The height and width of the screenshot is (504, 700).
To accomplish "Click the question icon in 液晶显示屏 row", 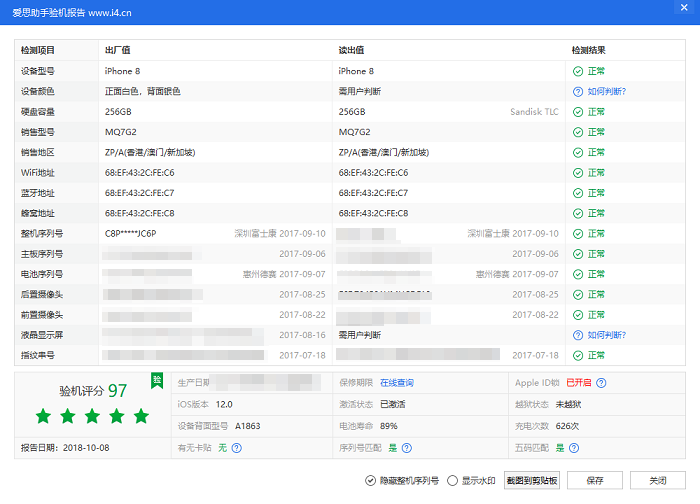I will (x=578, y=335).
